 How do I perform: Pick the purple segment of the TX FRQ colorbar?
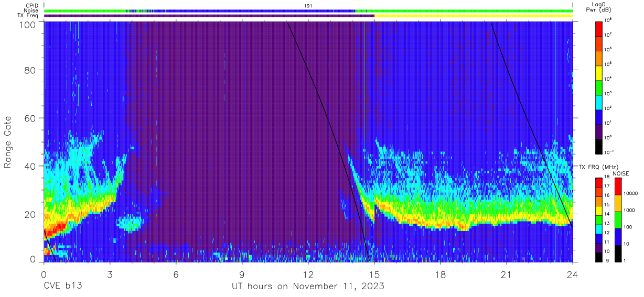coord(599,247)
